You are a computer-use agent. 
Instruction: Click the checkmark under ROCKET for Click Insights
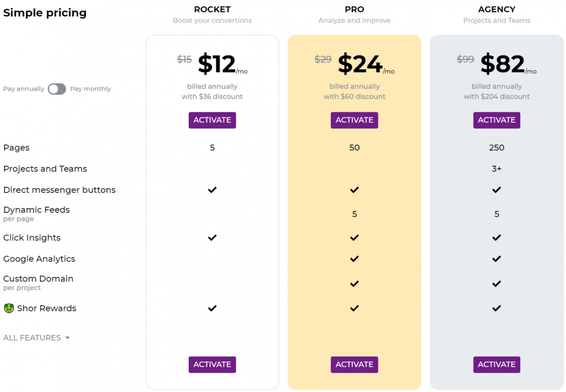coord(212,238)
